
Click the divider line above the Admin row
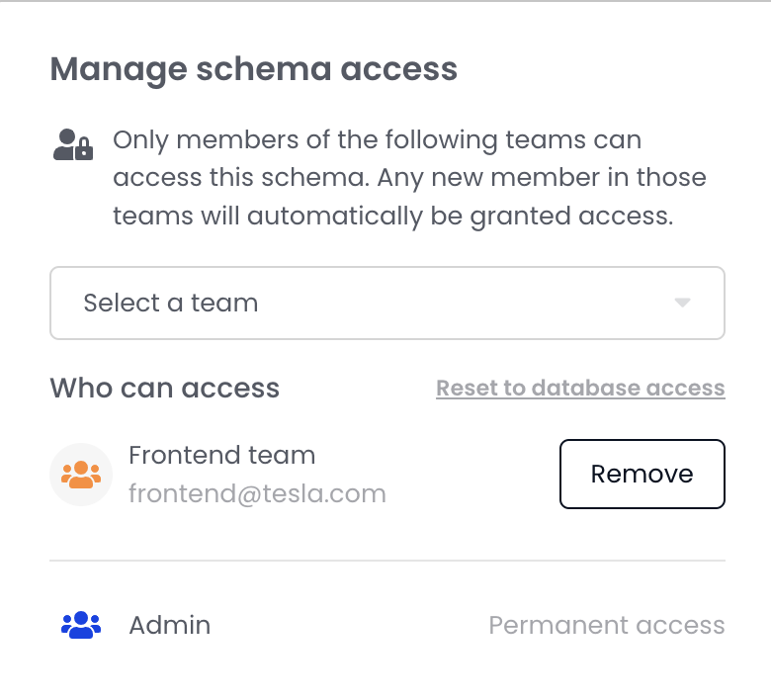click(x=387, y=561)
